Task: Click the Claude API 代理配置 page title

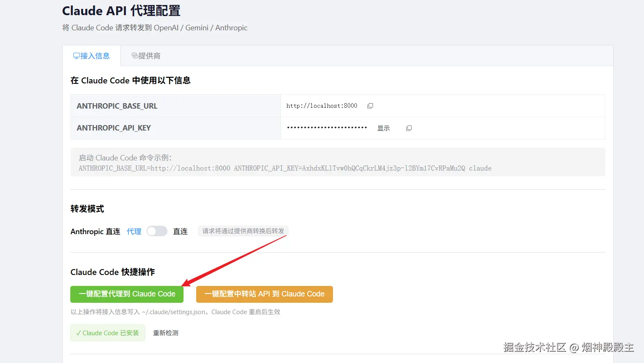Action: click(x=121, y=11)
